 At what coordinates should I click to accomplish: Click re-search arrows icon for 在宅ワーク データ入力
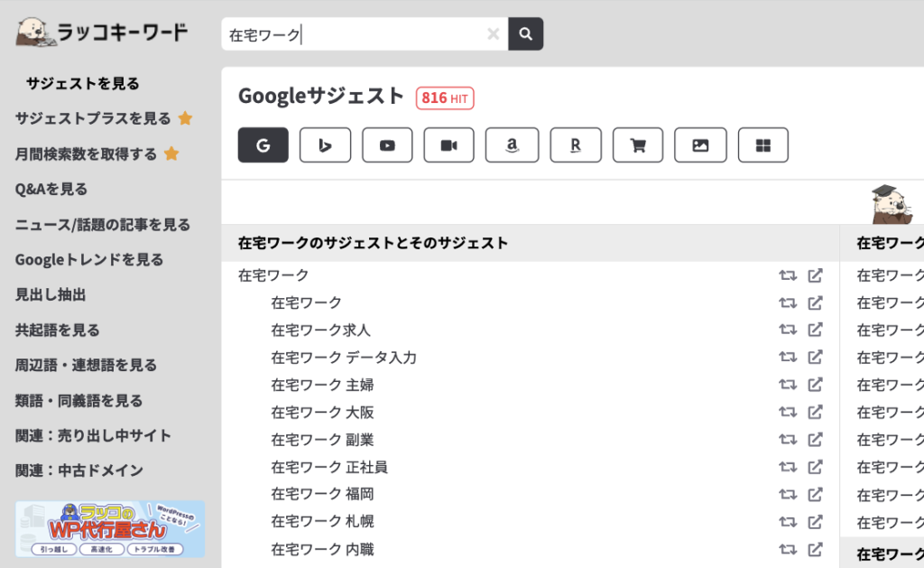(787, 358)
